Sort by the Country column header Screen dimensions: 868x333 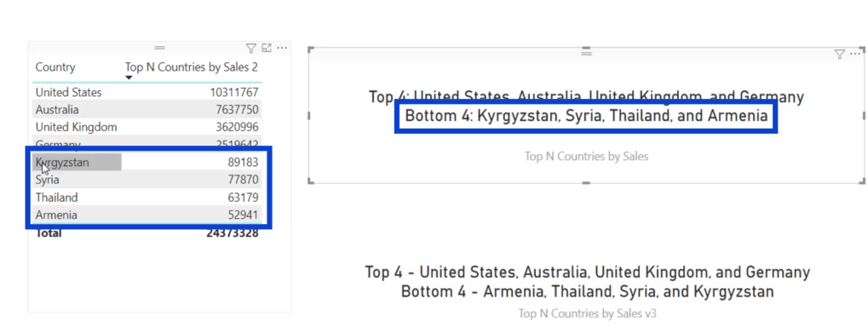pyautogui.click(x=55, y=67)
